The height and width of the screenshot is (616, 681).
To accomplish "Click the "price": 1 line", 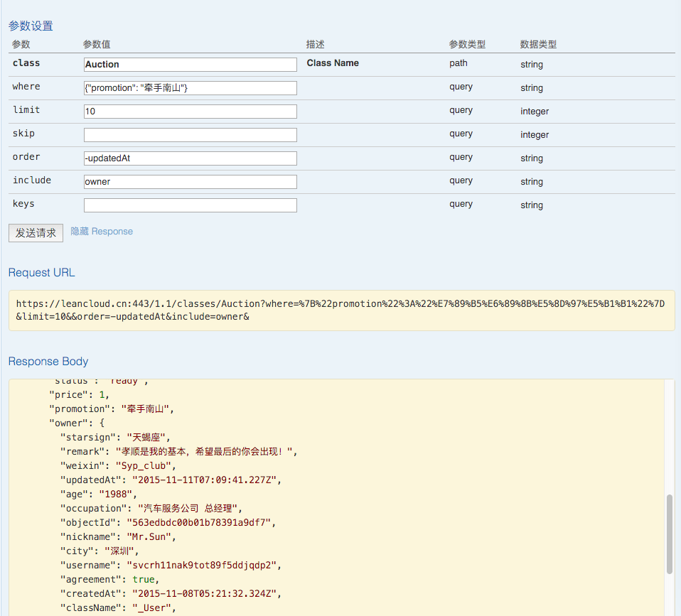I will [x=79, y=395].
